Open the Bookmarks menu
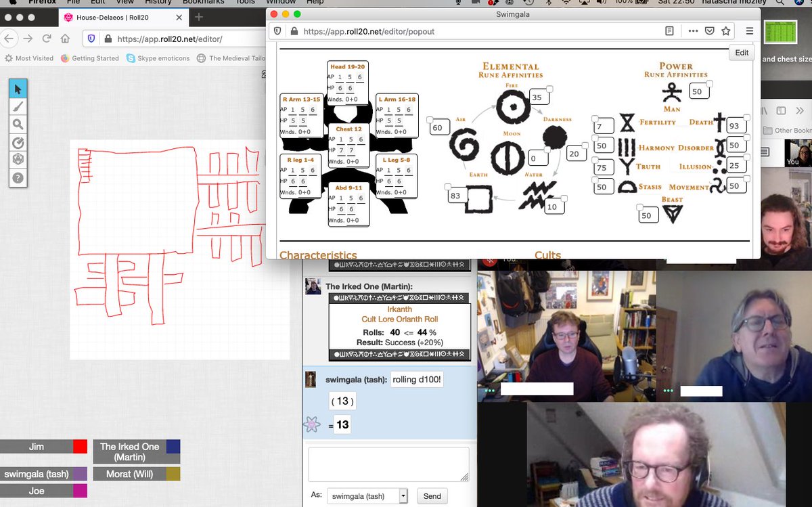 coord(202,3)
